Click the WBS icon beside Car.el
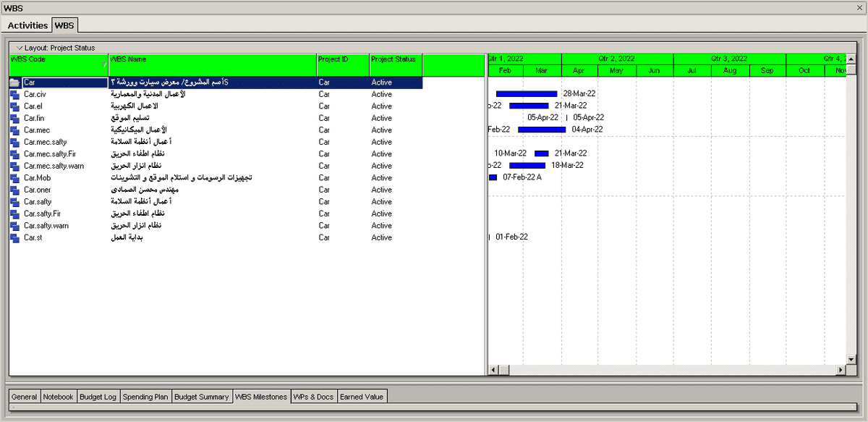The image size is (868, 422). 14,106
